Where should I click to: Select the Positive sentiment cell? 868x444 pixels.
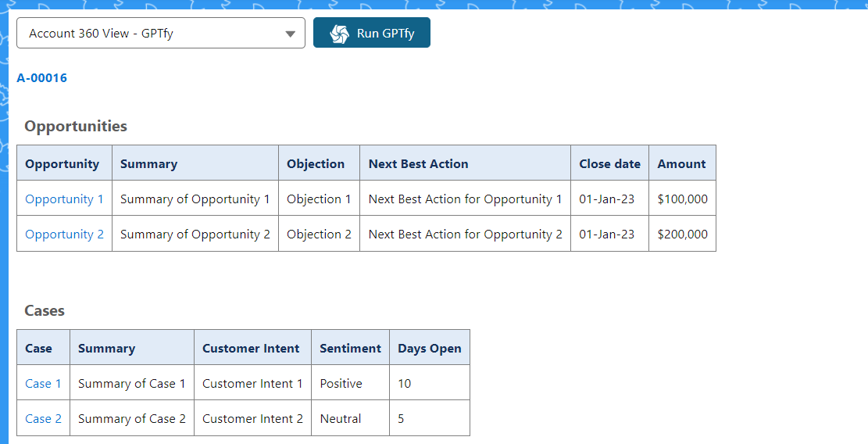[x=341, y=384]
